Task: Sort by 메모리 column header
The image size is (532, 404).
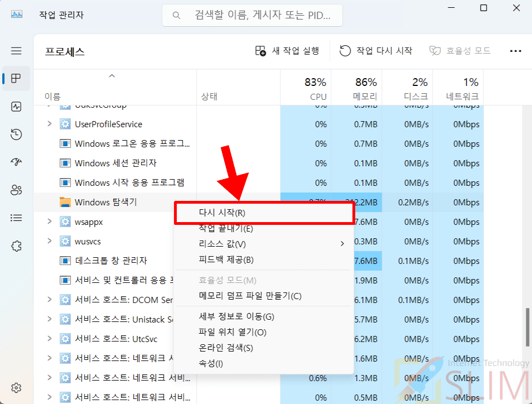Action: (x=356, y=88)
